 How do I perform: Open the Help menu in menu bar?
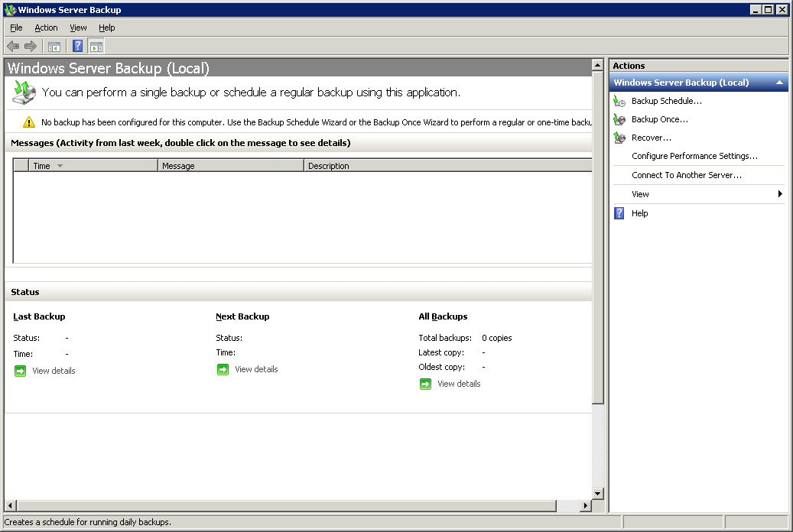107,28
